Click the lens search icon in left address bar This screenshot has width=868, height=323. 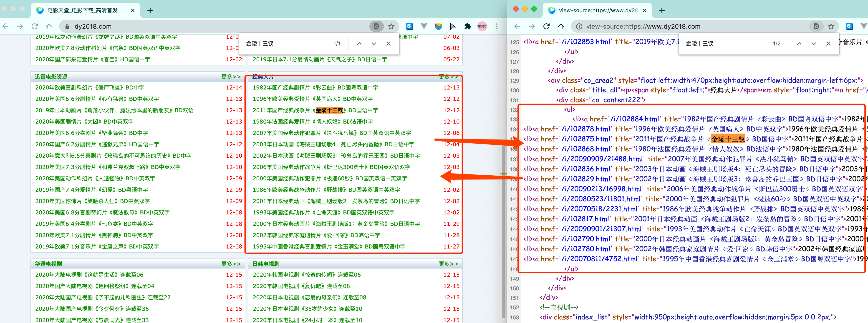point(376,26)
